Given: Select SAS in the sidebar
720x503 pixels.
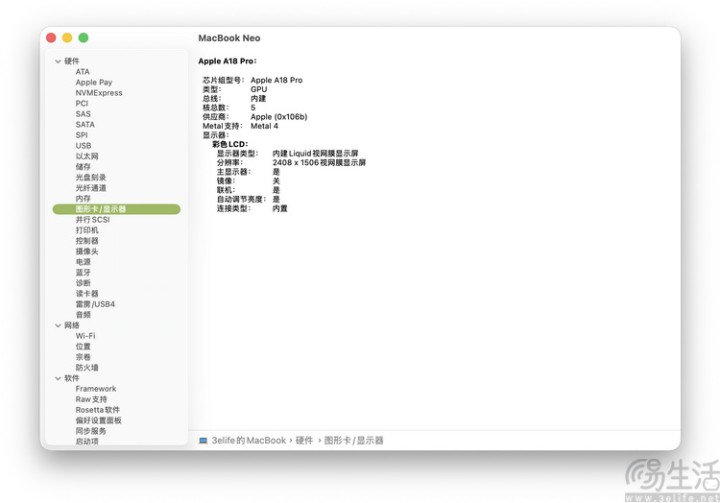Looking at the screenshot, I should click(83, 114).
